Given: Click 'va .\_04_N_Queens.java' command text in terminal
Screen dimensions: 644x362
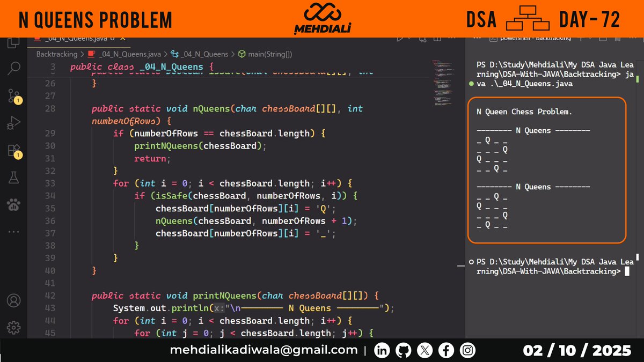Looking at the screenshot, I should [525, 84].
